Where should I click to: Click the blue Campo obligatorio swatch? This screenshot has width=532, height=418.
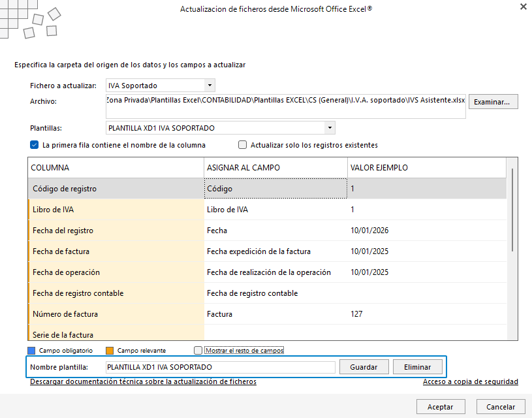(31, 351)
